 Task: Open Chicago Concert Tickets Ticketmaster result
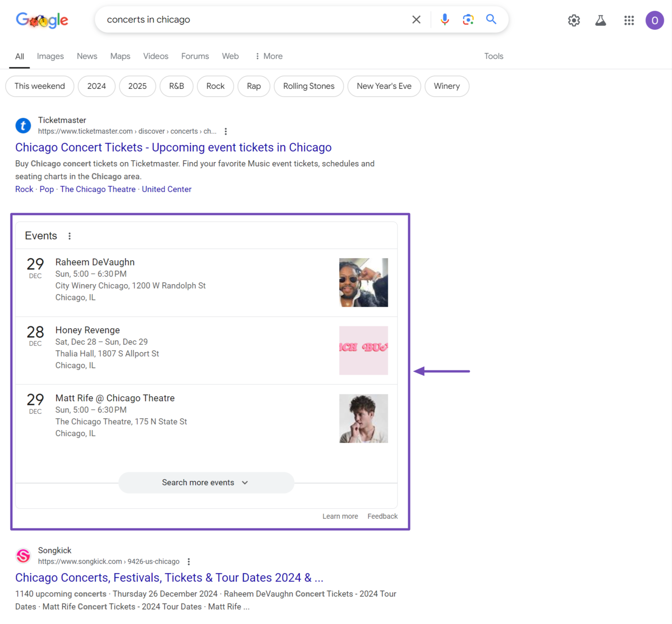click(x=173, y=147)
